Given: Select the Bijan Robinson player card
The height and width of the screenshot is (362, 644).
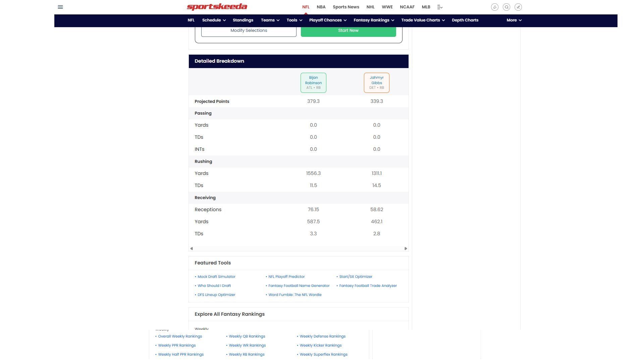Looking at the screenshot, I should 313,83.
